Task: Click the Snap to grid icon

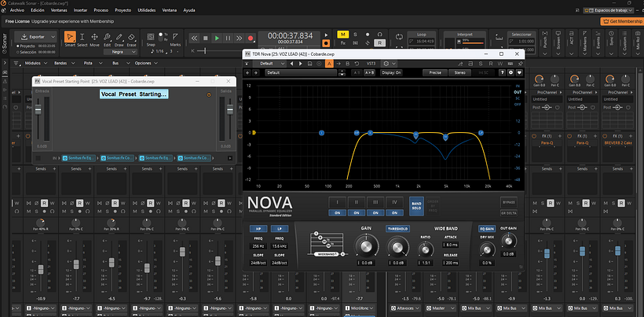Action: 152,37
